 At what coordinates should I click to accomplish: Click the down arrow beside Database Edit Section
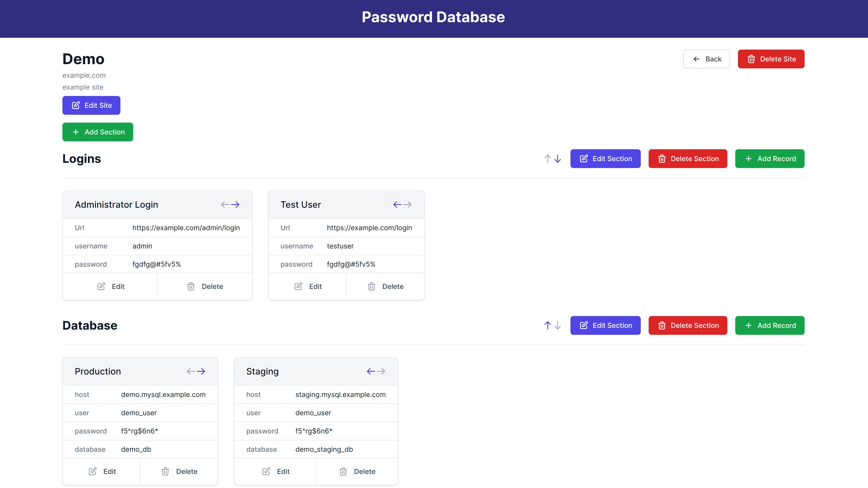558,326
